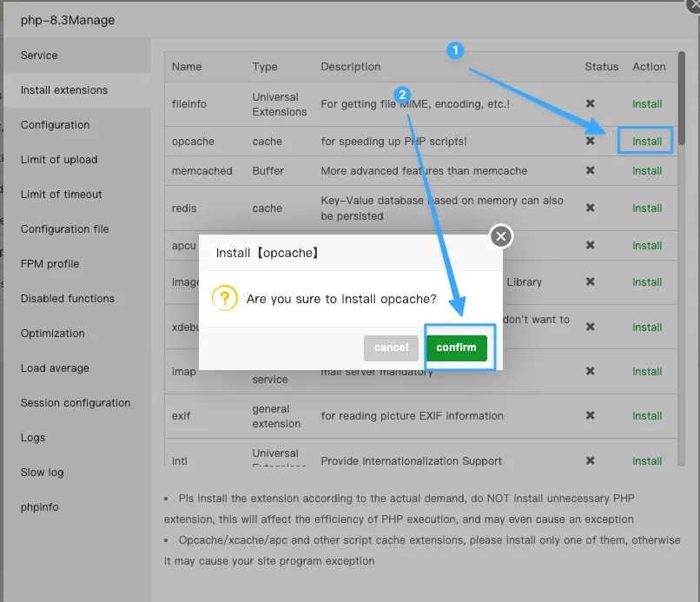The width and height of the screenshot is (700, 602).
Task: Open the phpinfo tab
Action: [x=41, y=507]
